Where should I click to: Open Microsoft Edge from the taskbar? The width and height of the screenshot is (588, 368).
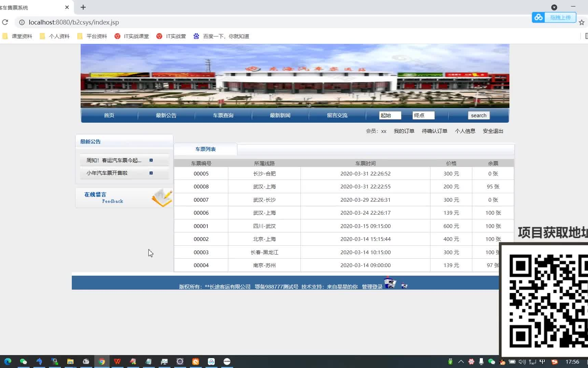[x=8, y=362]
